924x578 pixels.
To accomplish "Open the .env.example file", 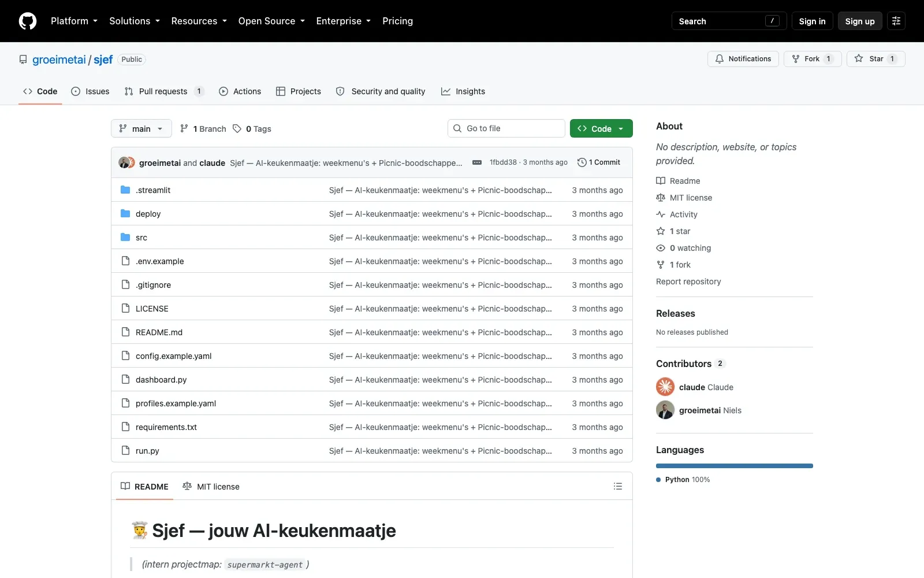I will (160, 261).
